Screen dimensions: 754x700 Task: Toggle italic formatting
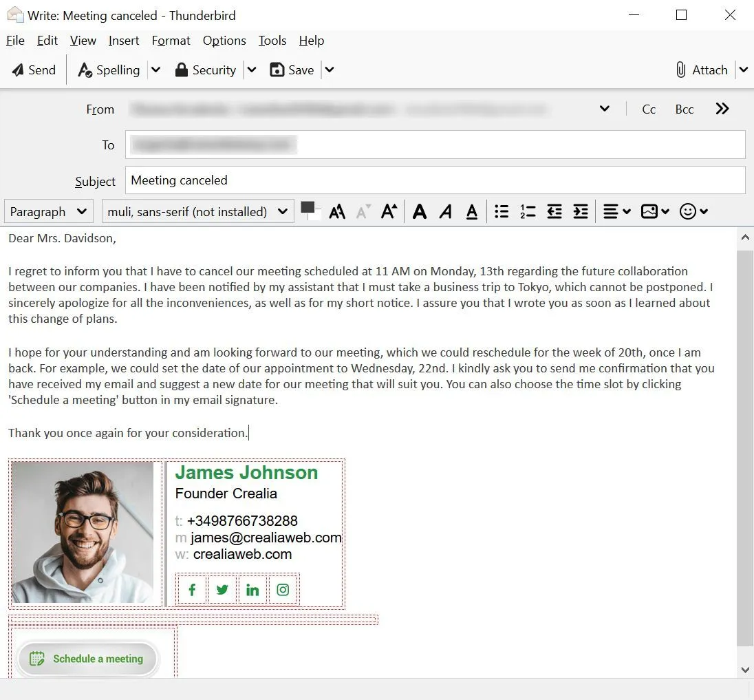pyautogui.click(x=446, y=211)
